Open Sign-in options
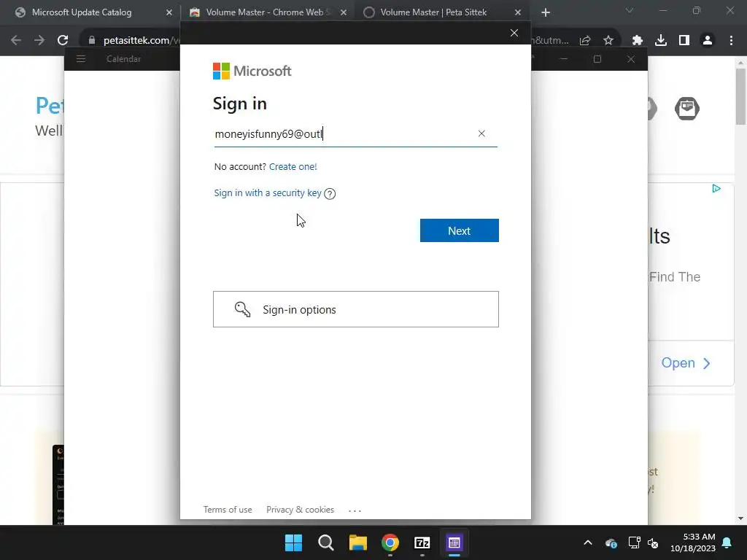This screenshot has height=560, width=747. pos(356,309)
